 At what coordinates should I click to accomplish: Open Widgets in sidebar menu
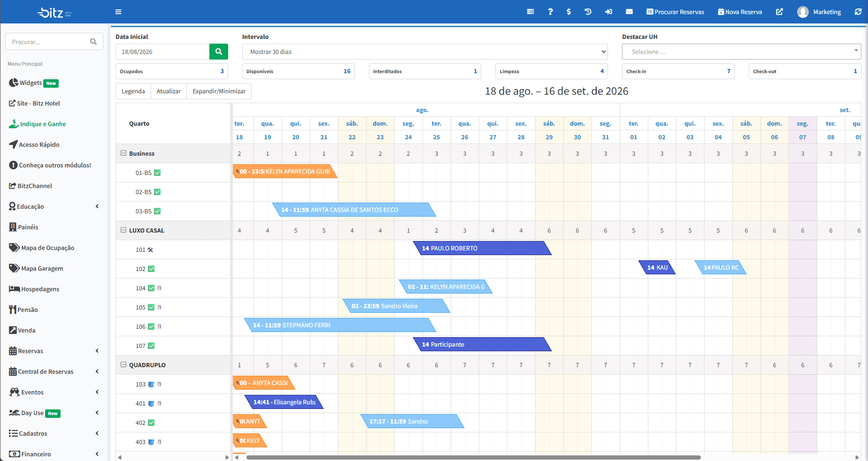pos(33,83)
